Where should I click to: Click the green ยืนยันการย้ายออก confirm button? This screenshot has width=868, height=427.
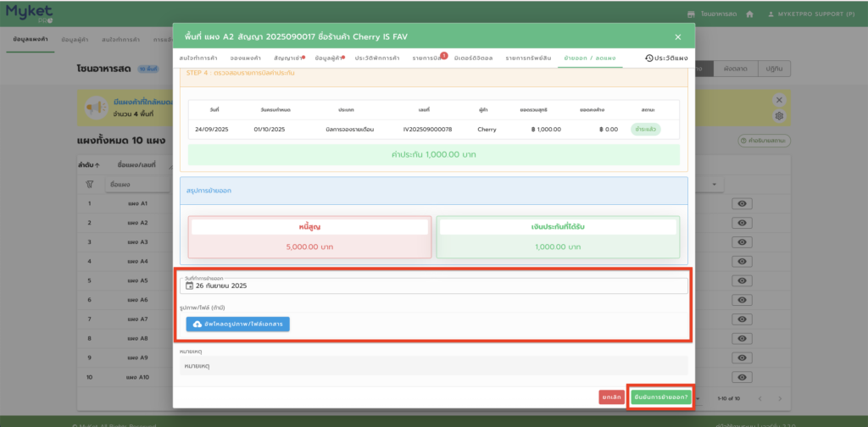[x=661, y=396]
